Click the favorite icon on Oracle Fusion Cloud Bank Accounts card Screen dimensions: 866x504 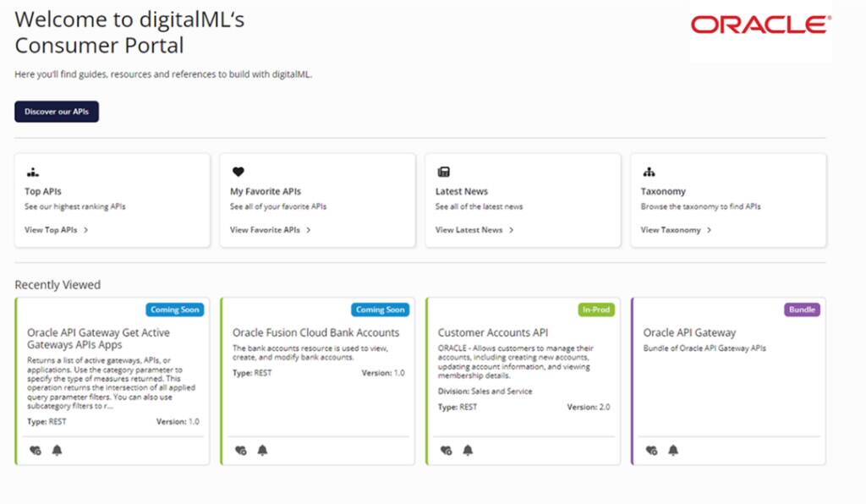240,451
